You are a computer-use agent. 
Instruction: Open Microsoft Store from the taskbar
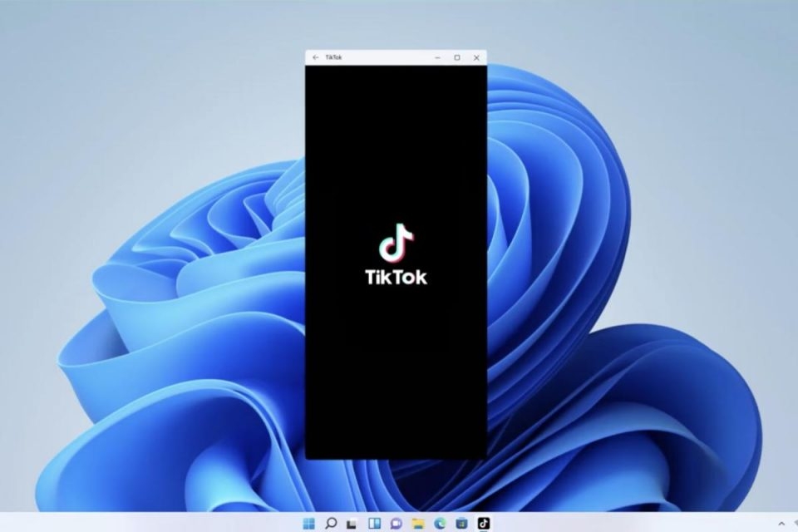click(461, 523)
